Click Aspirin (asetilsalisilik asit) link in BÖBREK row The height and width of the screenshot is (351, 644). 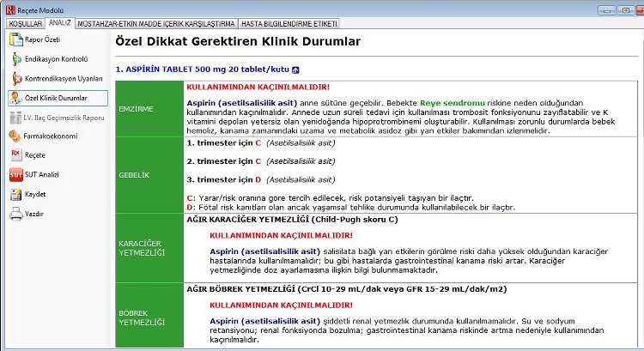click(x=265, y=321)
